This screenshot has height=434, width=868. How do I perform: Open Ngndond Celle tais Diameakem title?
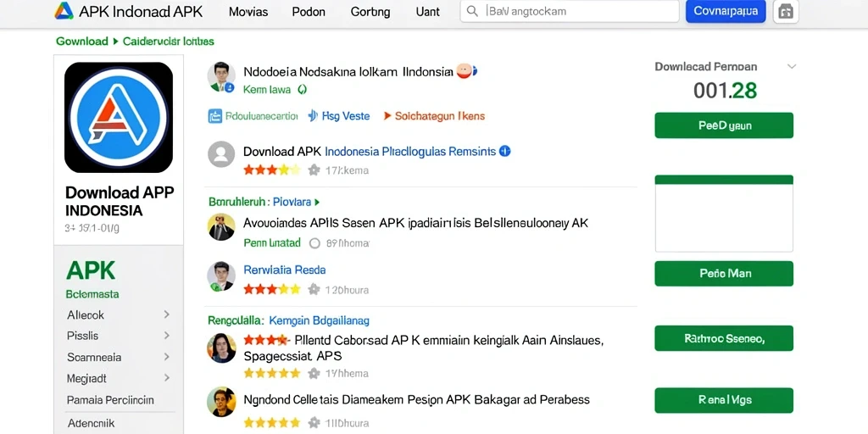click(416, 400)
